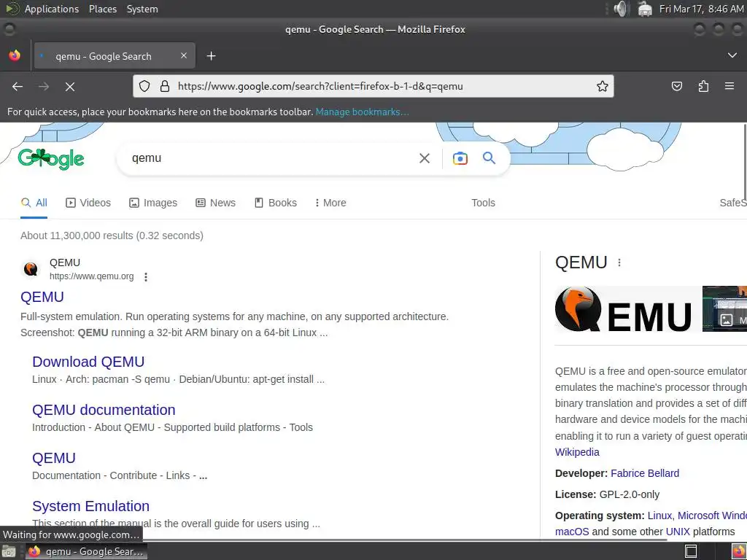Open the Places menu
The width and height of the screenshot is (747, 560).
coord(102,9)
